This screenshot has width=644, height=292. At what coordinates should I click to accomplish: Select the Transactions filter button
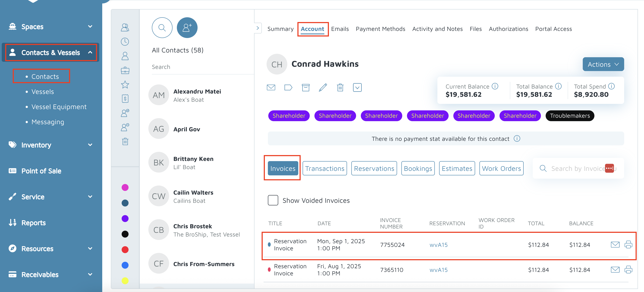coord(325,168)
